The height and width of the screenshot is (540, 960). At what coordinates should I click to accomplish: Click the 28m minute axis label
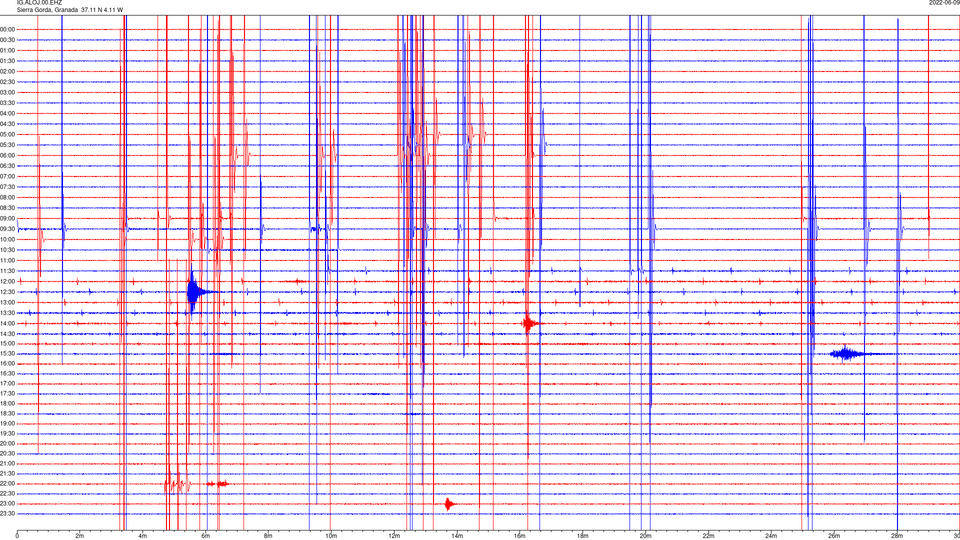(896, 536)
